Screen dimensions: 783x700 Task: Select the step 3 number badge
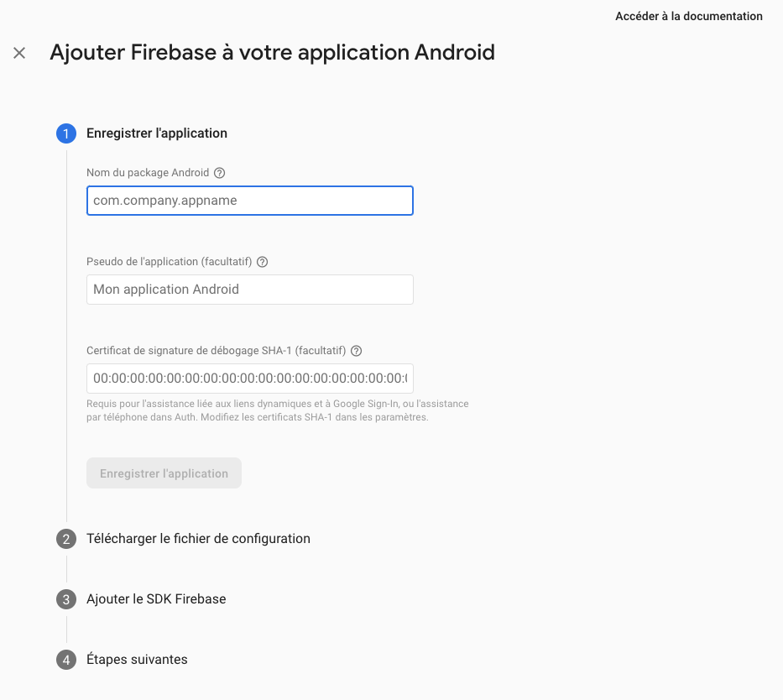coord(66,599)
